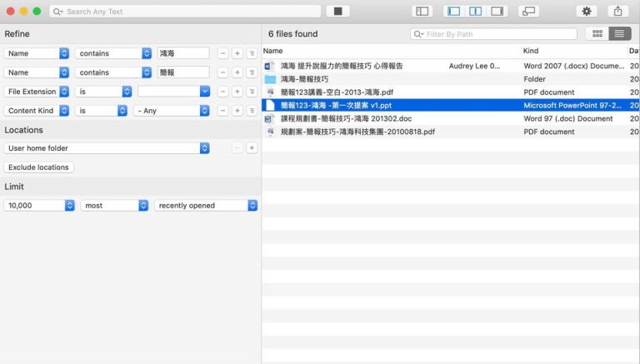
Task: Open the 10,000 limit count dropdown
Action: [x=39, y=205]
